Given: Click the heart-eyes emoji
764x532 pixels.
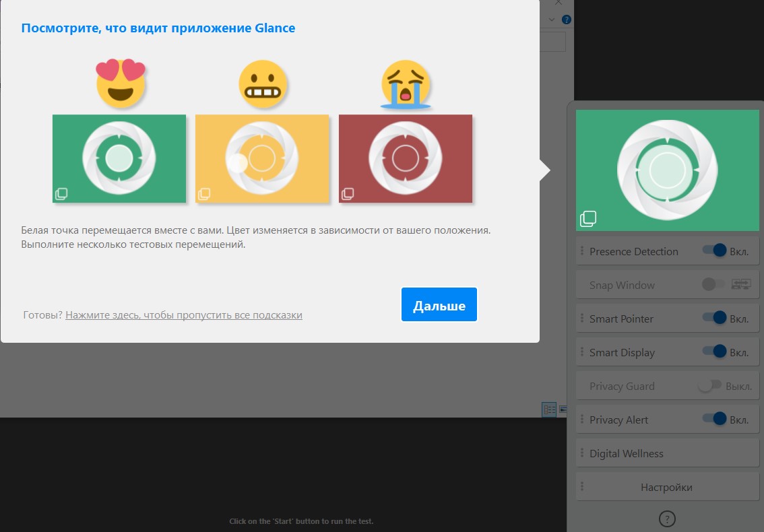Looking at the screenshot, I should pyautogui.click(x=121, y=84).
